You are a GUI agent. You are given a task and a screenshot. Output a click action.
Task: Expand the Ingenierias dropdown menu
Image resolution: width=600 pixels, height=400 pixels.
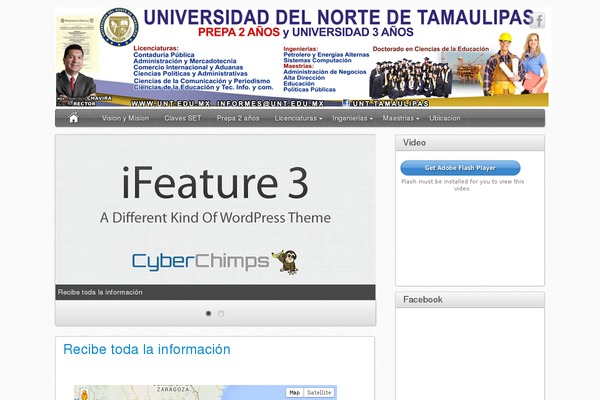(352, 118)
